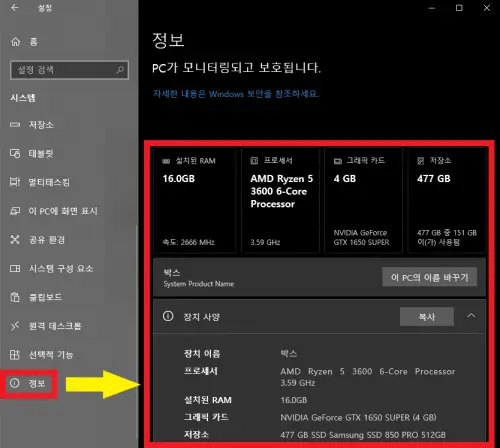Click the 이 PC에 화면 표시 projecting icon
Image resolution: width=500 pixels, height=448 pixels.
click(x=15, y=211)
